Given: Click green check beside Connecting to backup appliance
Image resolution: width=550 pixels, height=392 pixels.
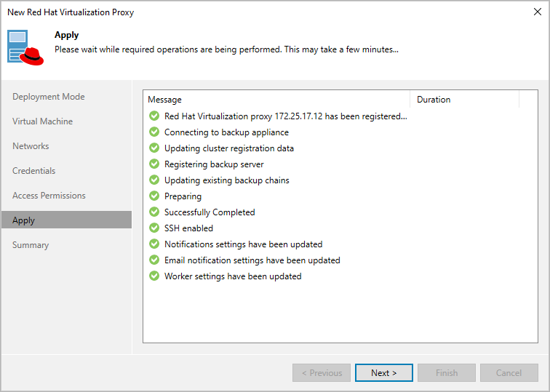Looking at the screenshot, I should [154, 132].
